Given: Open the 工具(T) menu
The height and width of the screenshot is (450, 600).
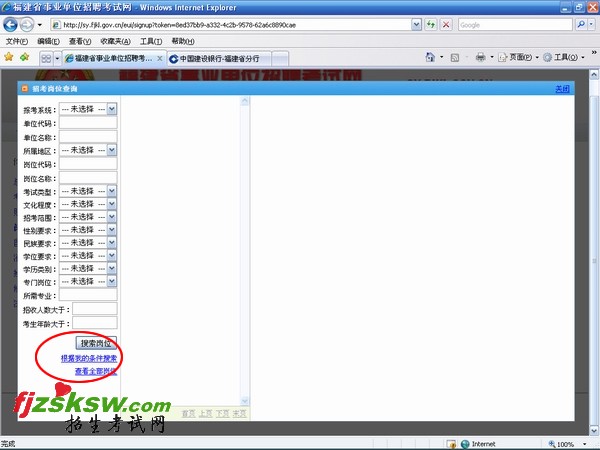Looking at the screenshot, I should [x=150, y=41].
